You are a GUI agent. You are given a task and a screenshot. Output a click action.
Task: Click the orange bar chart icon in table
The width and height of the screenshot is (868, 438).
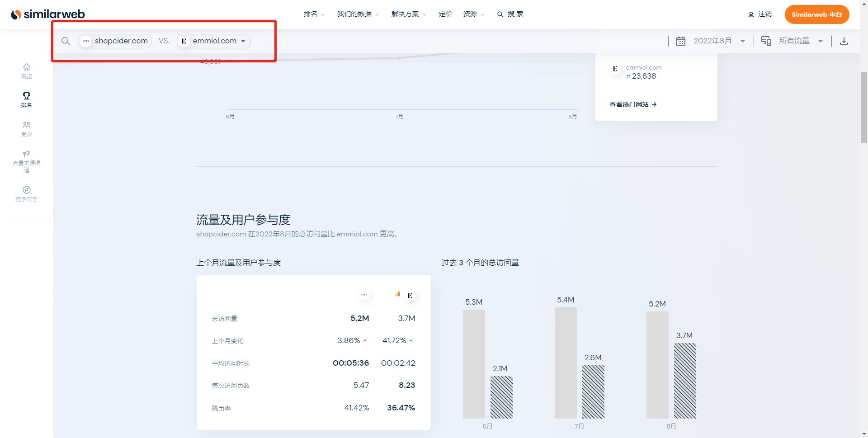point(397,294)
